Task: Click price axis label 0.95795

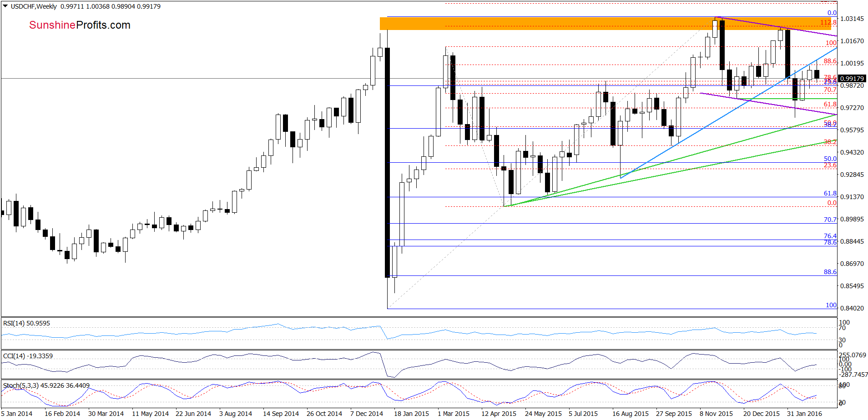Action: (x=852, y=130)
